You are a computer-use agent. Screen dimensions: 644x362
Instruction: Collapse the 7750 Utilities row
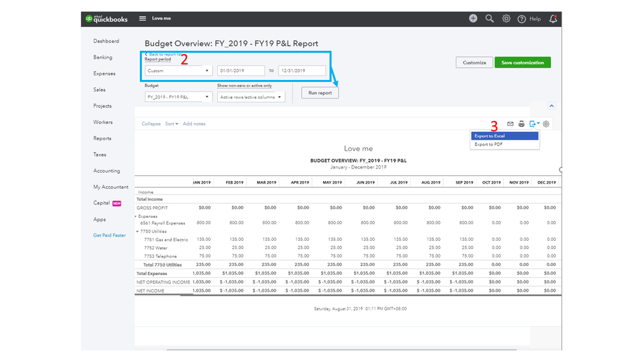tap(137, 231)
